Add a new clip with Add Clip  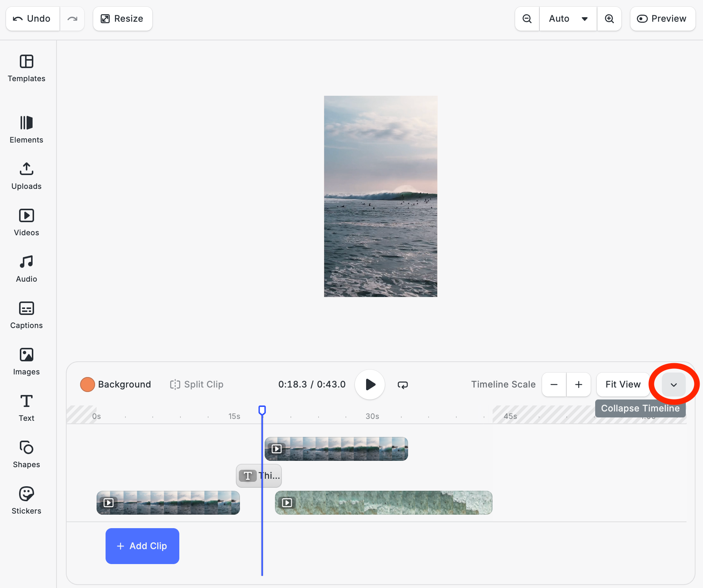[142, 546]
